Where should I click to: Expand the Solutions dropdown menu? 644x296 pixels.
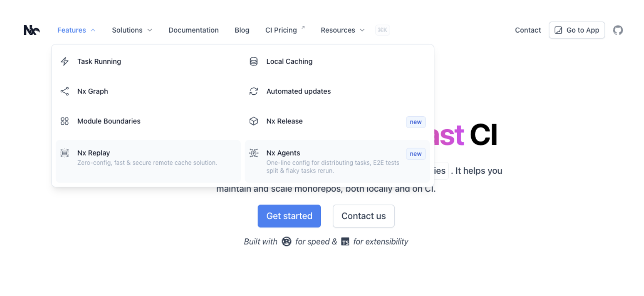pyautogui.click(x=132, y=30)
